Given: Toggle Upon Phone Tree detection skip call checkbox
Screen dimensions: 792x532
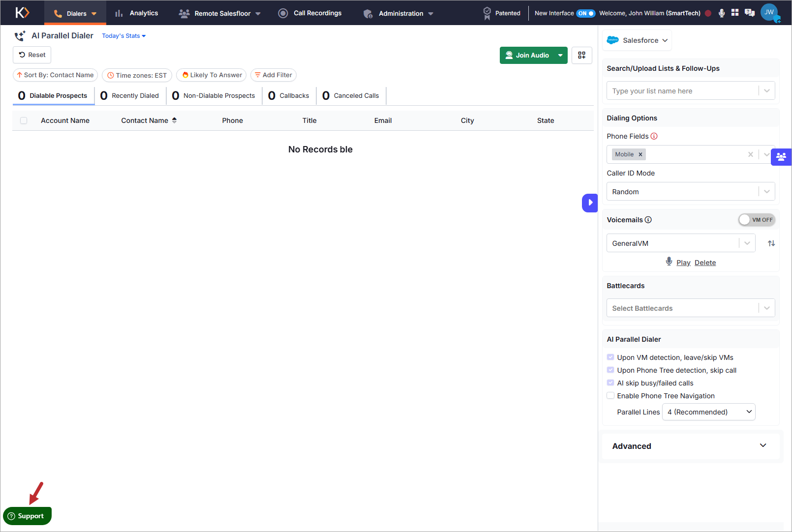Looking at the screenshot, I should (x=610, y=370).
